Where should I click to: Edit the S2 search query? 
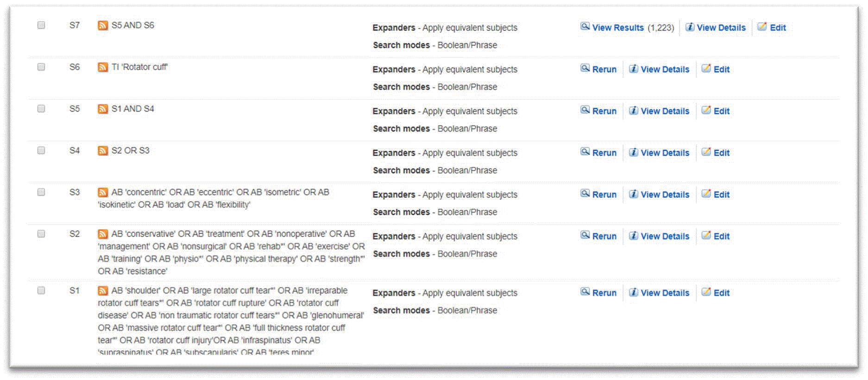721,236
